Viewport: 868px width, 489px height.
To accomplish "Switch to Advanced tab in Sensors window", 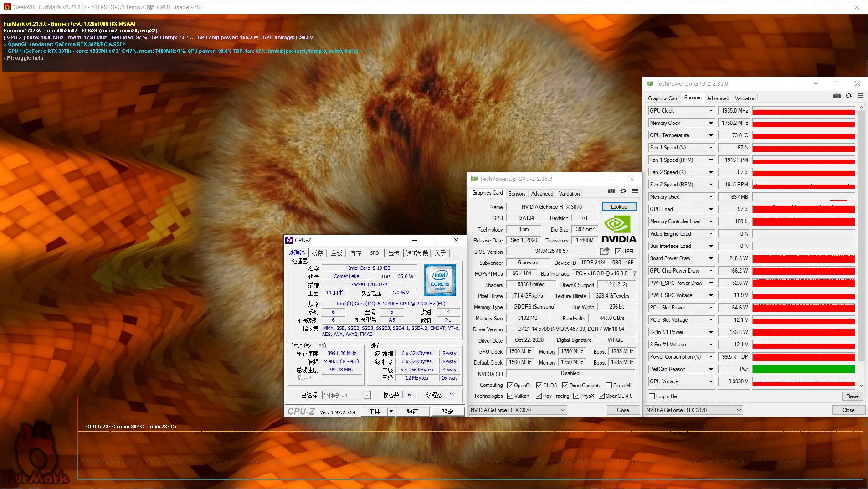I will click(718, 98).
